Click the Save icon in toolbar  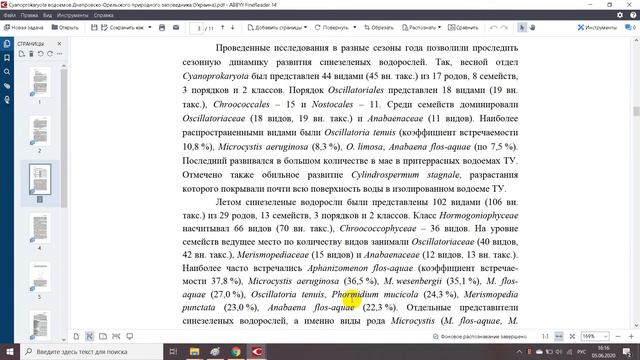[94, 27]
